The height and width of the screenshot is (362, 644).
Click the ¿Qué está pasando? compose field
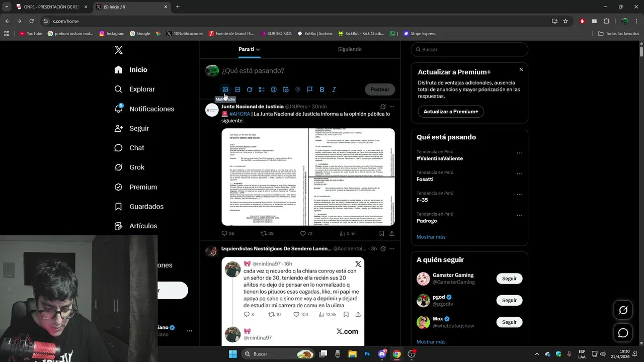coord(307,71)
